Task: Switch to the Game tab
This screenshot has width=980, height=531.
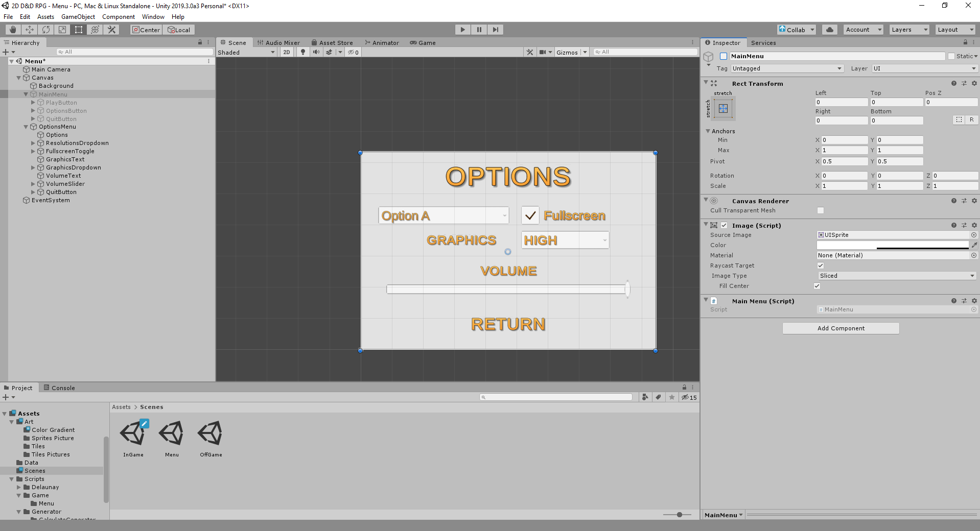Action: [423, 43]
